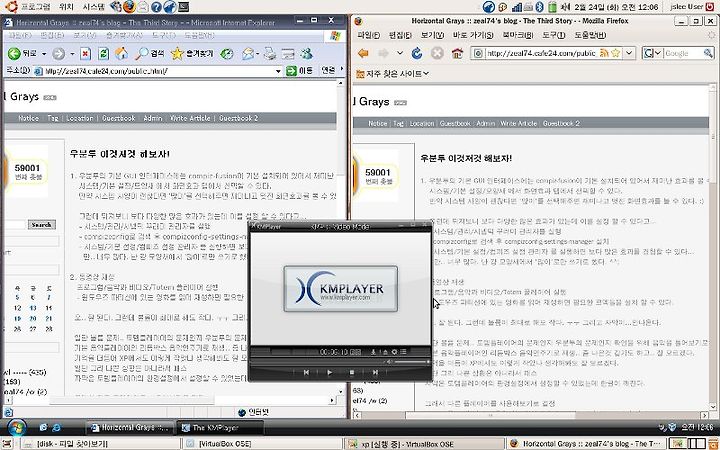Click the Search button on the IE page

41,225
